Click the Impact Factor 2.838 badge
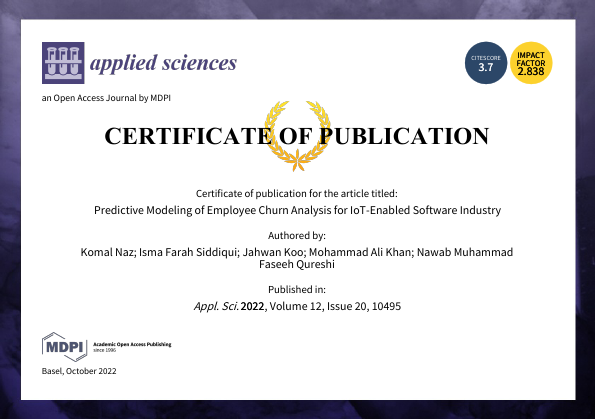Image resolution: width=595 pixels, height=420 pixels. tap(531, 63)
